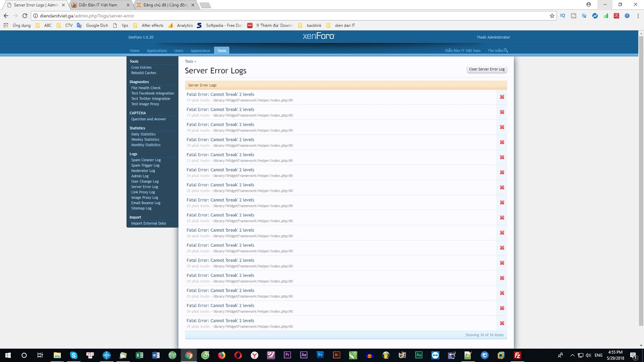
Task: Click the browser address bar
Action: 282,16
